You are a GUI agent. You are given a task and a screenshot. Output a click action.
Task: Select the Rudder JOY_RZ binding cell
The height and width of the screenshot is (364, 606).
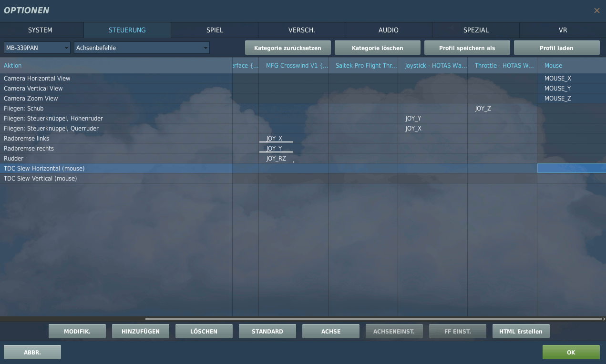tap(293, 158)
